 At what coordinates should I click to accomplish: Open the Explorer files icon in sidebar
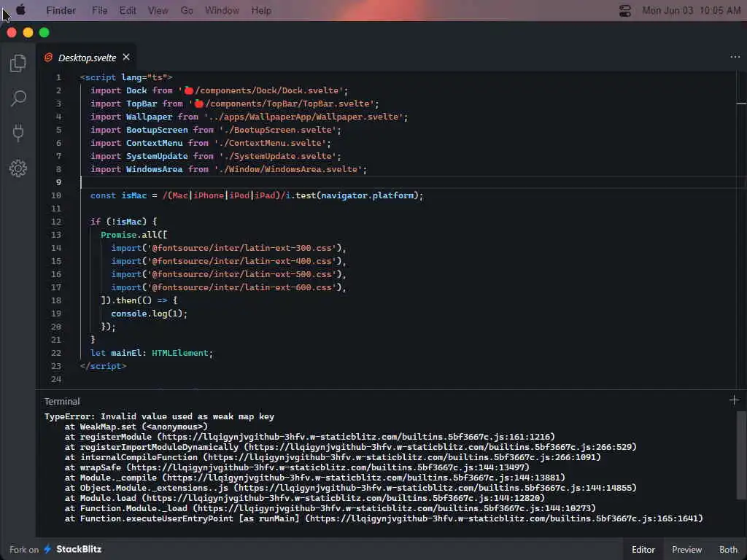click(18, 63)
